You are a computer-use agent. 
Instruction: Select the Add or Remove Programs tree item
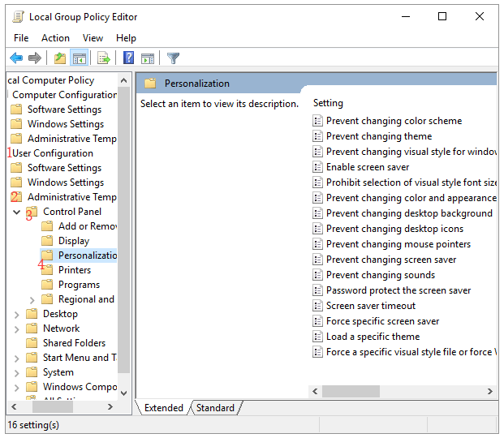88,226
